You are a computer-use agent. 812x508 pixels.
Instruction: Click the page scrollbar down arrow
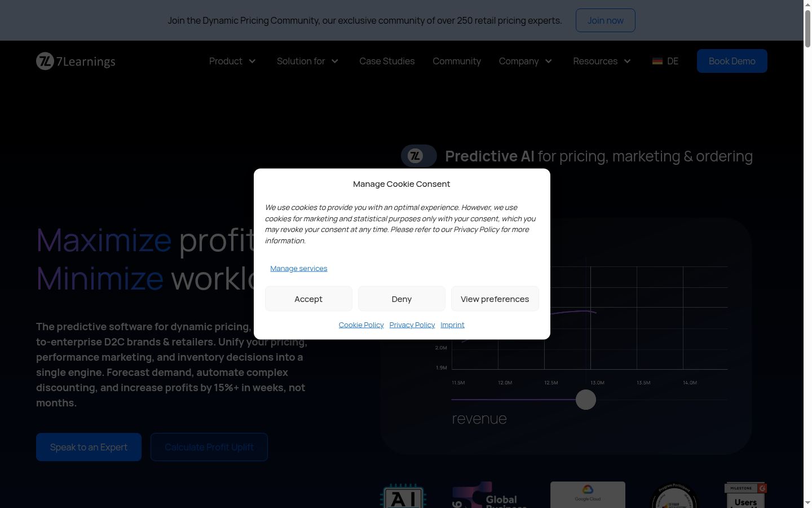pos(807,502)
